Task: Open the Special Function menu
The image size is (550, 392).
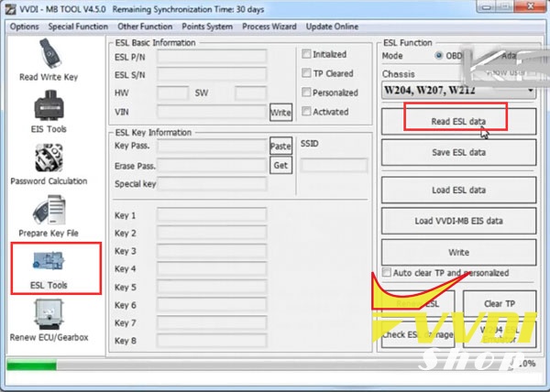Action: [x=78, y=27]
